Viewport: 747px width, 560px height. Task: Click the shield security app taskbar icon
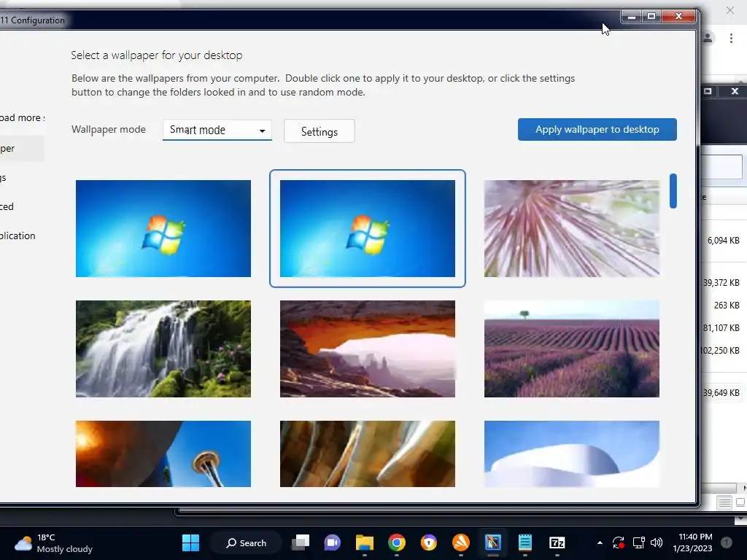point(429,542)
